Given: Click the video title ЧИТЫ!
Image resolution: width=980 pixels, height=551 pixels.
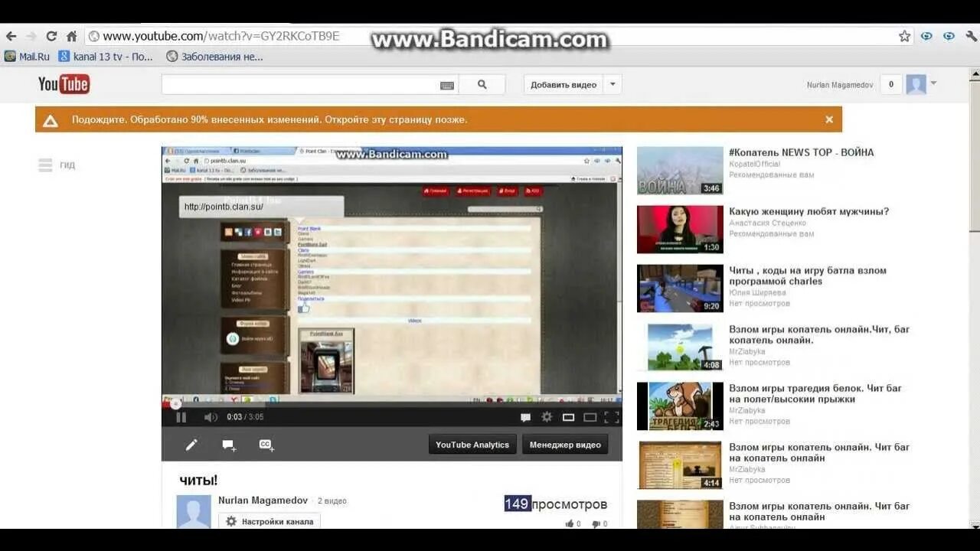Looking at the screenshot, I should click(x=198, y=480).
